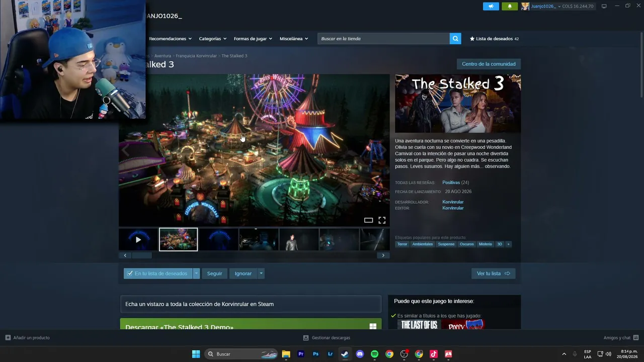The width and height of the screenshot is (644, 362).
Task: Click the Big Picture mode monitor icon
Action: [604, 6]
